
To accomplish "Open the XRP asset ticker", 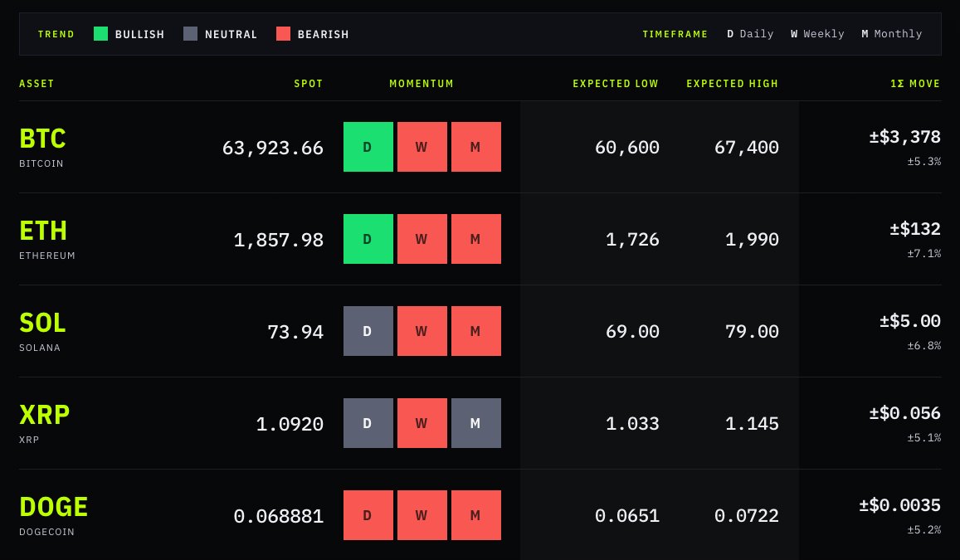I will coord(44,415).
